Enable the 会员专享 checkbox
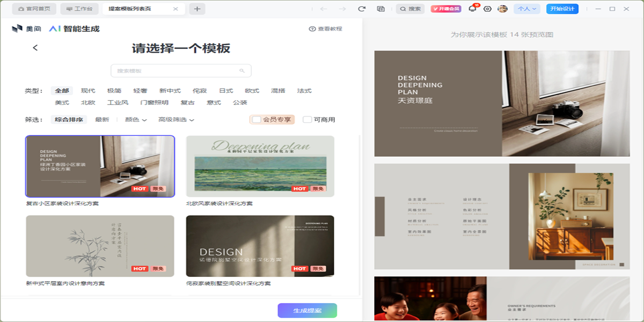 tap(257, 120)
